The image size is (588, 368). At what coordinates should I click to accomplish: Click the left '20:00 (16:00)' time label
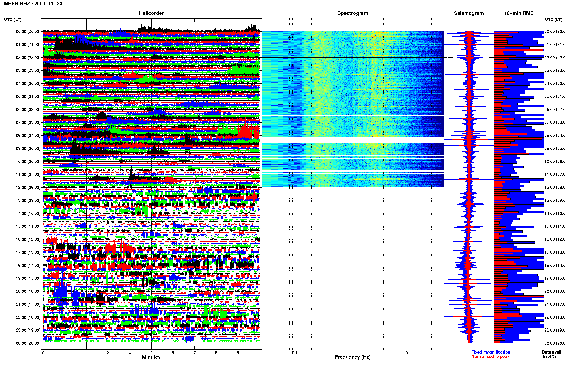click(28, 291)
